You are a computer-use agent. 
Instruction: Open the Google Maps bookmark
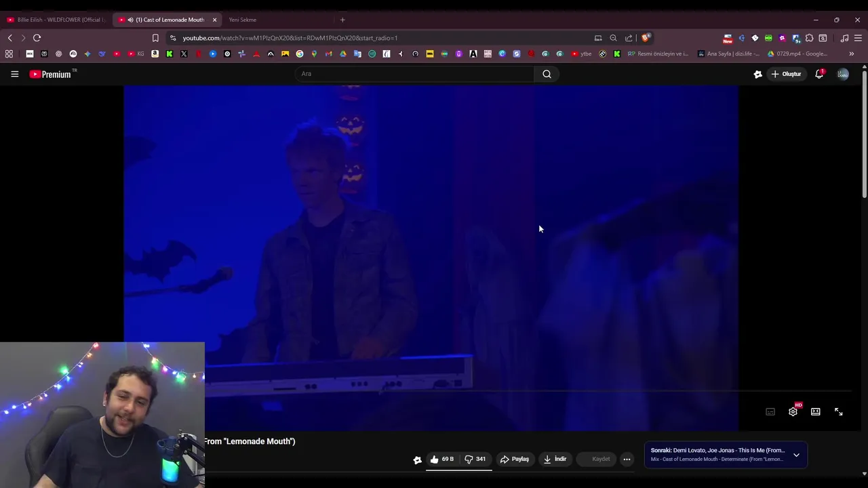coord(314,54)
